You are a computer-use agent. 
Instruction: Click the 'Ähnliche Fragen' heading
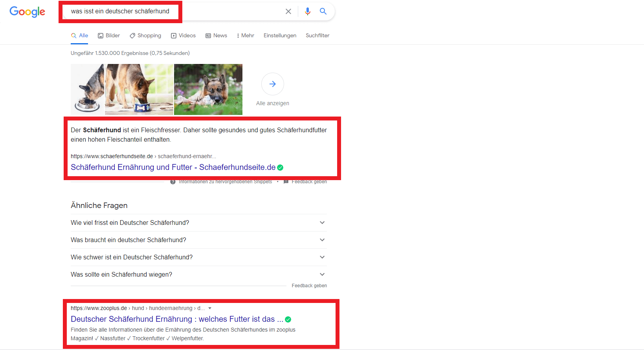point(99,205)
